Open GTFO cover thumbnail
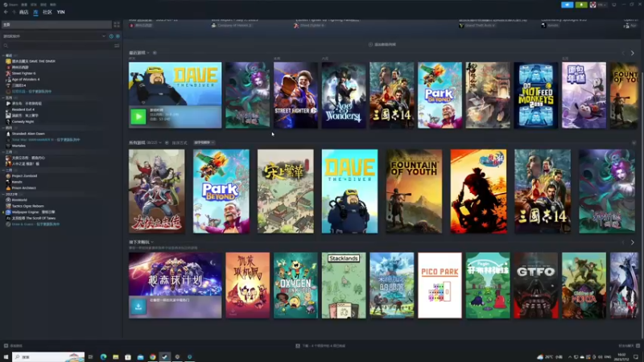Image resolution: width=644 pixels, height=362 pixels. 536,286
